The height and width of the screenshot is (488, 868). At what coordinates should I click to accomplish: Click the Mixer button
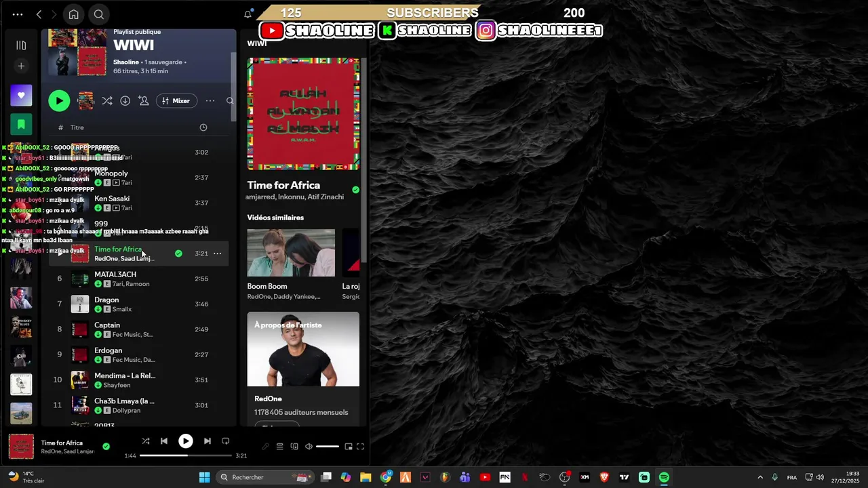(176, 101)
